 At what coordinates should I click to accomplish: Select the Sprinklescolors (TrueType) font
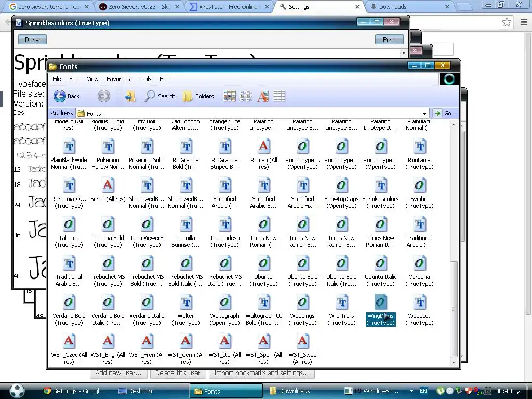[380, 193]
